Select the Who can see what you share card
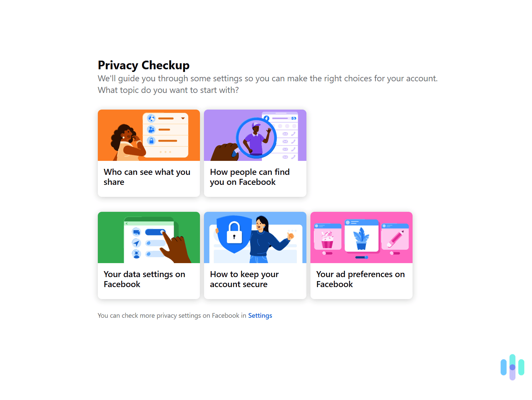 click(x=148, y=153)
